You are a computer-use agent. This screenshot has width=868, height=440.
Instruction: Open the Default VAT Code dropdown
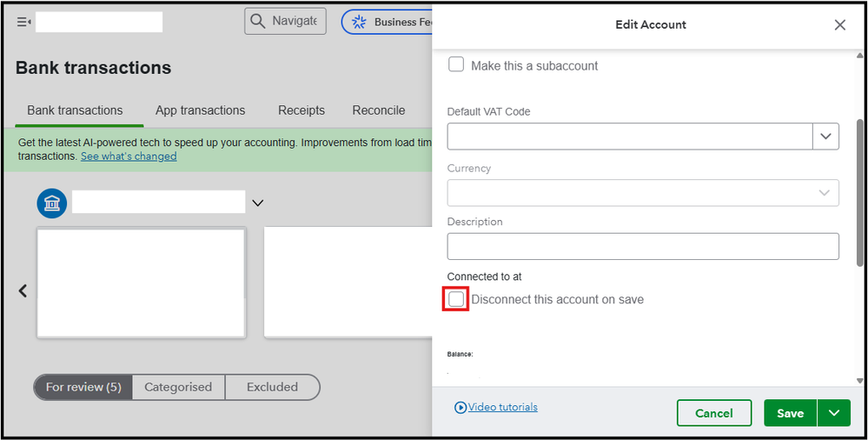(x=825, y=137)
